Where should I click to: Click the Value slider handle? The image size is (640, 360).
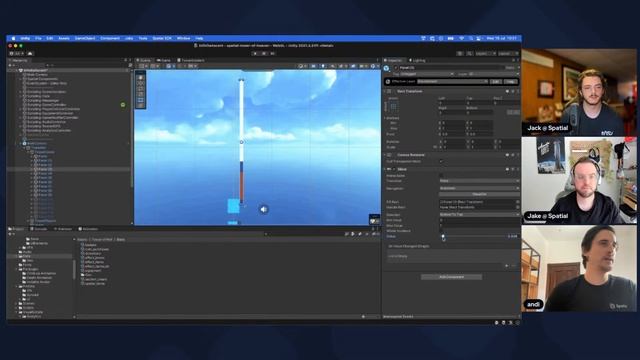pos(443,236)
